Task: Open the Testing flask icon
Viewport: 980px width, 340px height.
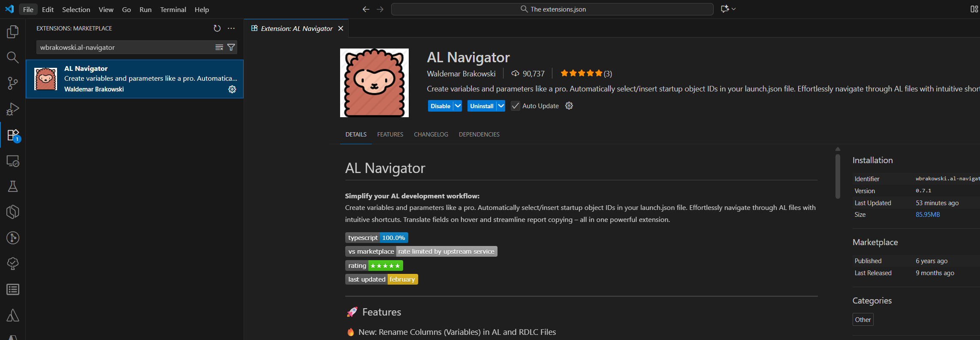Action: point(13,186)
